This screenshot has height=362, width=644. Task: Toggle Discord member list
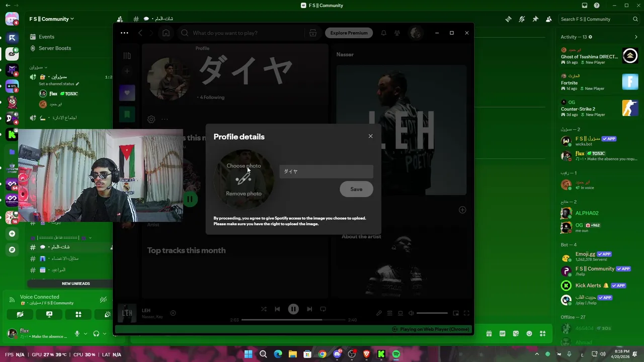point(548,19)
